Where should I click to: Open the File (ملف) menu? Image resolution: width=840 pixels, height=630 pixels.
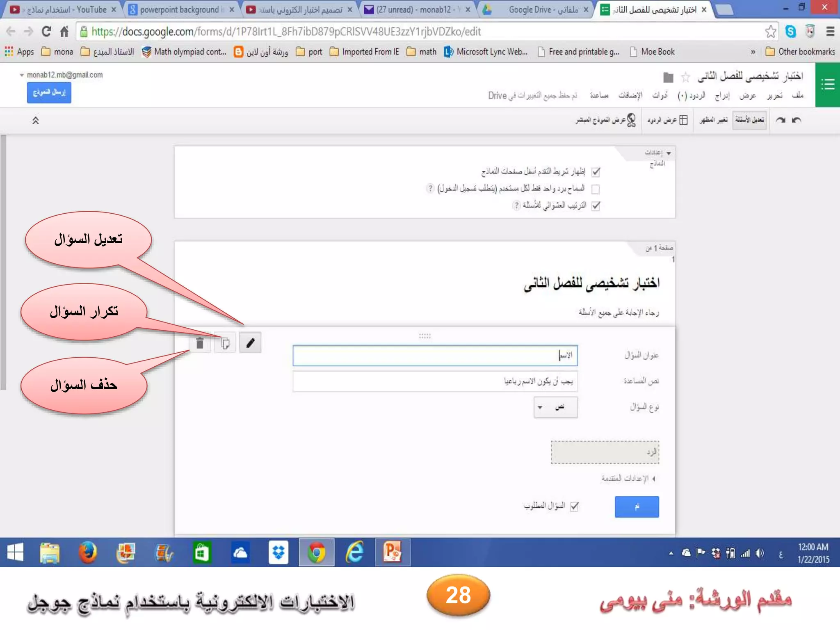(798, 95)
